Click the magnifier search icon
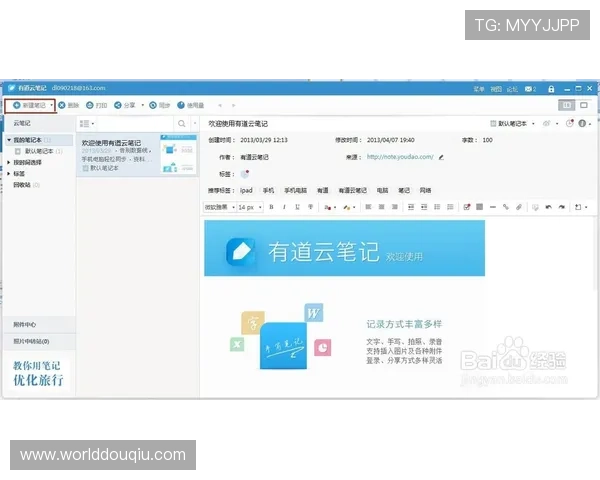Viewport: 600px width, 480px height. pyautogui.click(x=182, y=124)
